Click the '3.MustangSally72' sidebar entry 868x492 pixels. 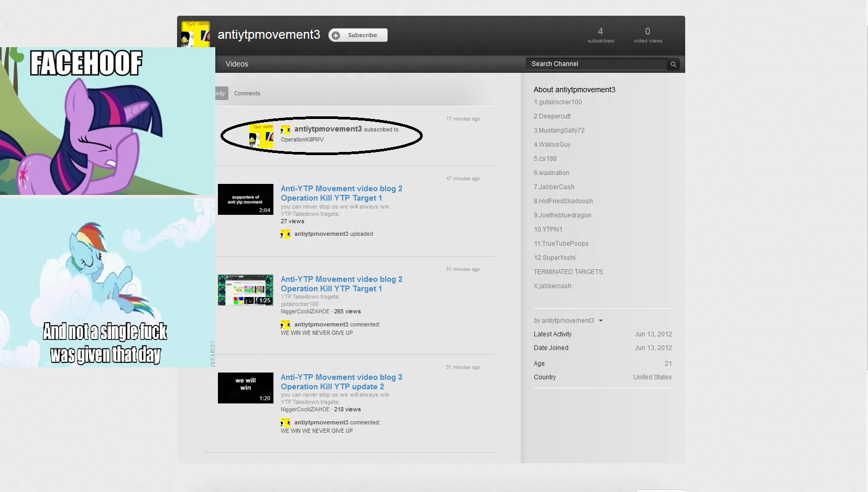click(559, 130)
